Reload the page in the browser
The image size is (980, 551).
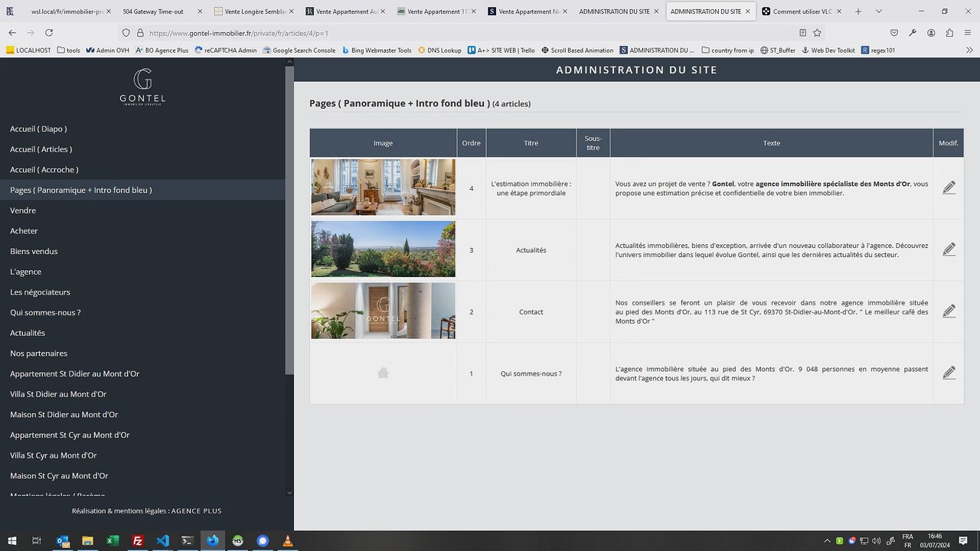pyautogui.click(x=49, y=33)
